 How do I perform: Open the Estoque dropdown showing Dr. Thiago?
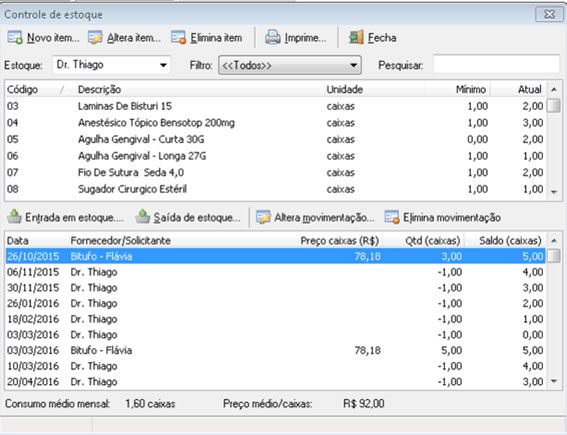[x=111, y=65]
